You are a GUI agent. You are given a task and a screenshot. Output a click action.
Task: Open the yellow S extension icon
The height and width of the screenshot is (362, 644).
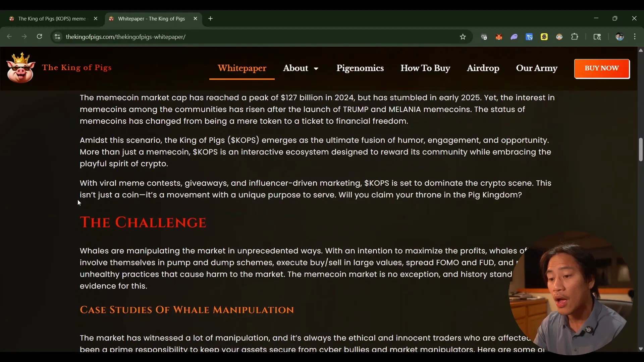tap(544, 37)
